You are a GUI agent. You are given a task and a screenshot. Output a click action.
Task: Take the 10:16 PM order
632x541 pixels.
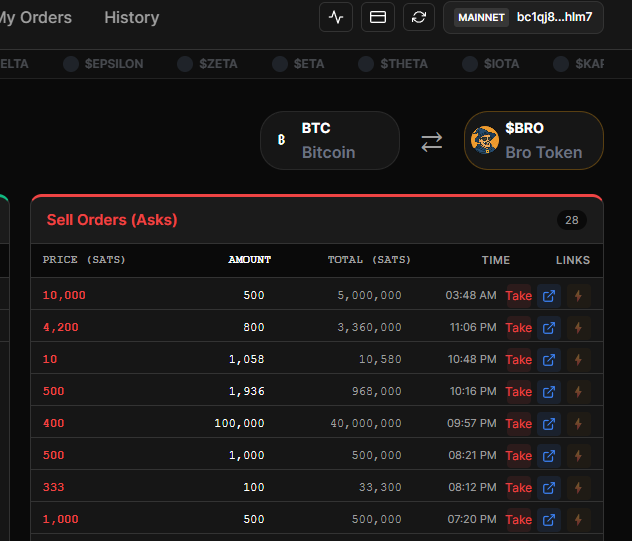click(x=519, y=392)
